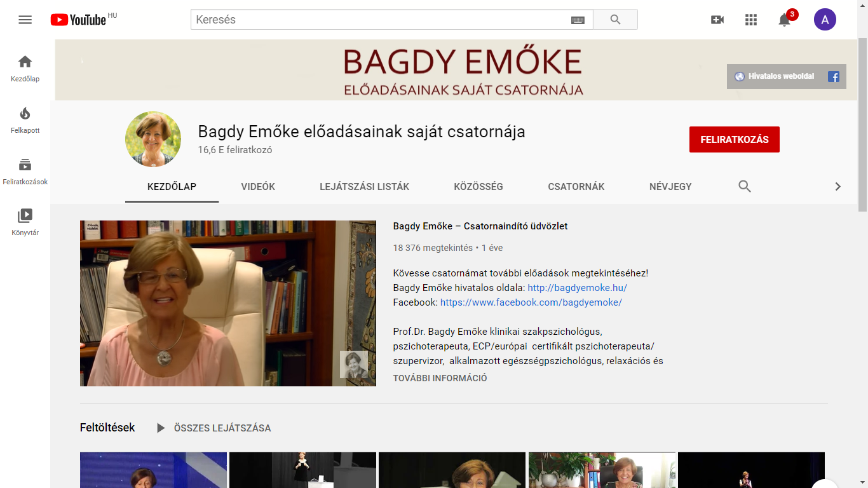
Task: Open Könyvtár library in the sidebar
Action: (x=25, y=222)
